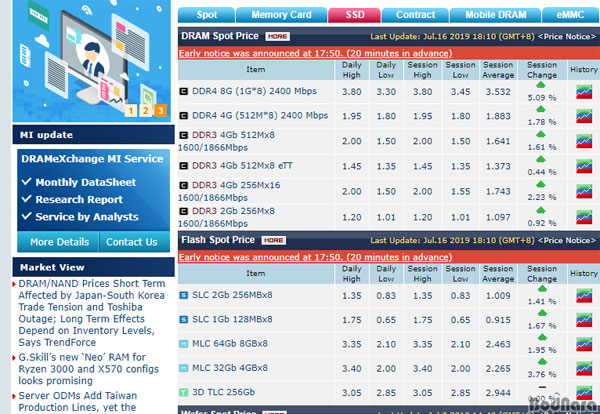Click session average value 3.532
The height and width of the screenshot is (414, 600).
coord(498,92)
